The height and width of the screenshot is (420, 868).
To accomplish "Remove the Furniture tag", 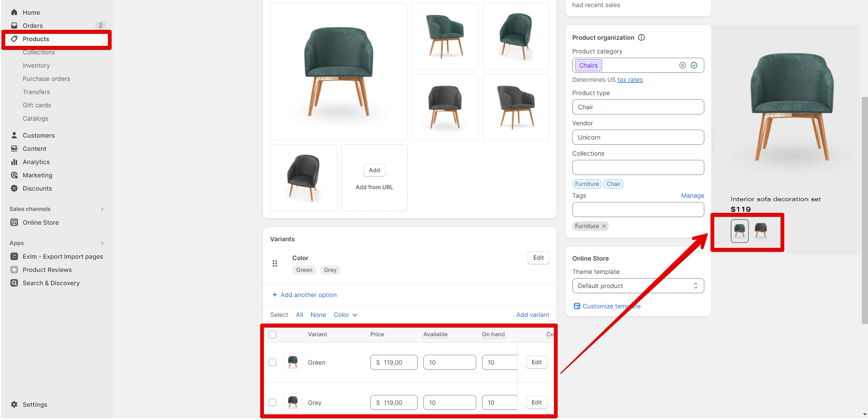I will tap(604, 226).
